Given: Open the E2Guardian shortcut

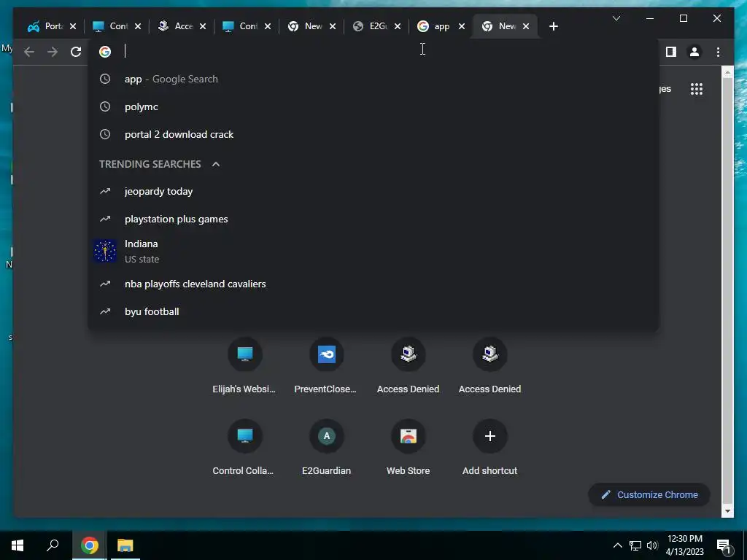Looking at the screenshot, I should (326, 448).
